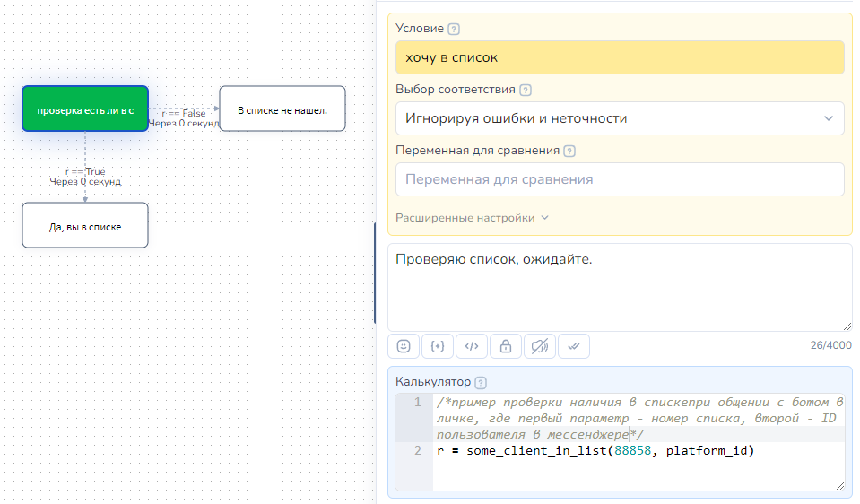Click the Условие field with хочу в список

pyautogui.click(x=620, y=57)
